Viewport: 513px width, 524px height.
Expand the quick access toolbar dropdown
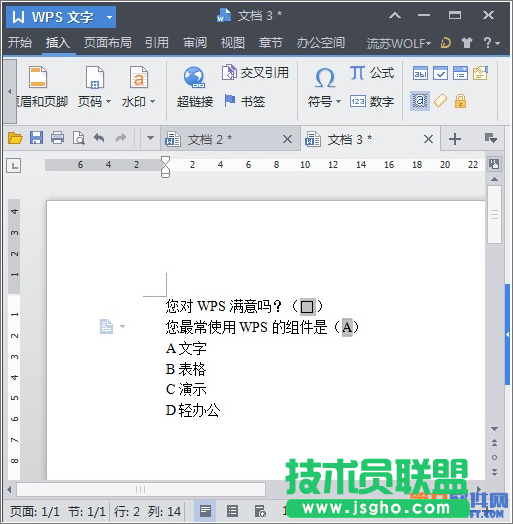(150, 138)
